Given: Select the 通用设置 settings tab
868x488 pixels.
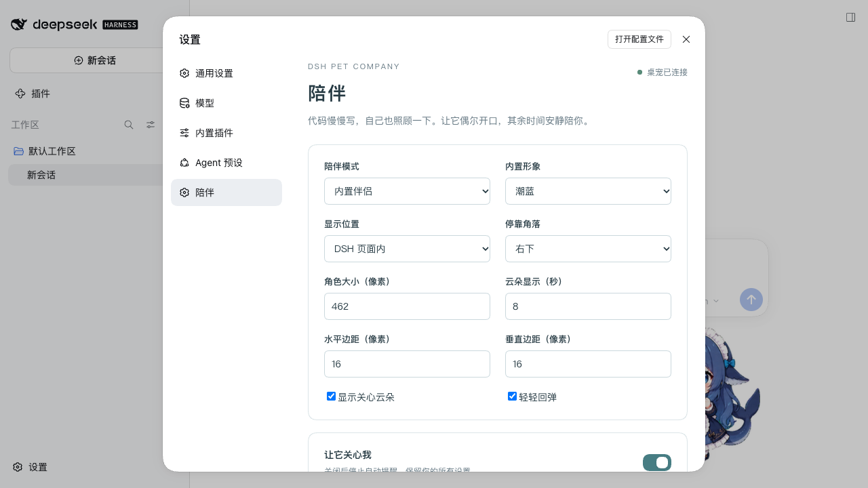Looking at the screenshot, I should (226, 73).
